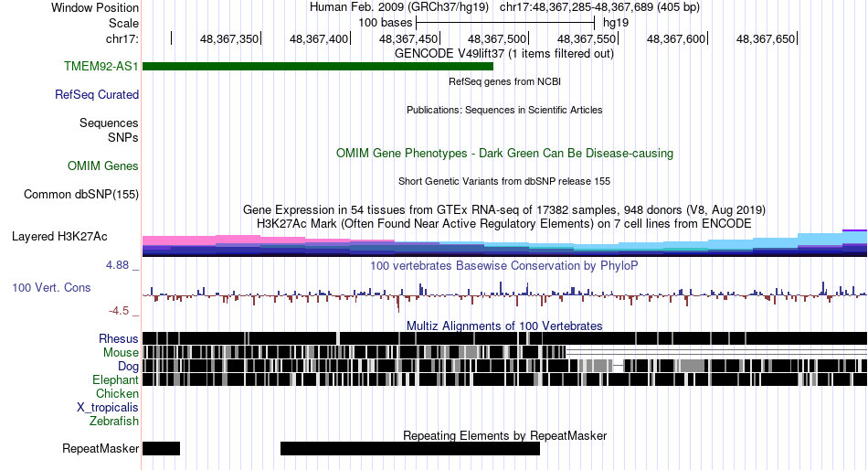Click the Mouse alignment row
The image size is (868, 470).
click(x=504, y=352)
